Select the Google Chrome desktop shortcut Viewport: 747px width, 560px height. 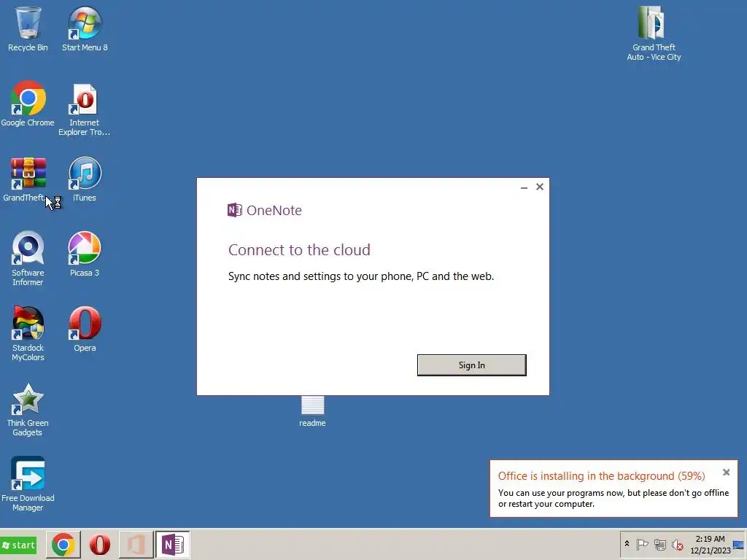(x=28, y=104)
